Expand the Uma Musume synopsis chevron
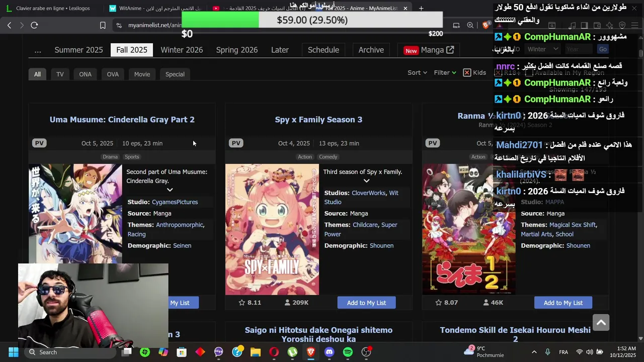The image size is (644, 362). tap(170, 190)
